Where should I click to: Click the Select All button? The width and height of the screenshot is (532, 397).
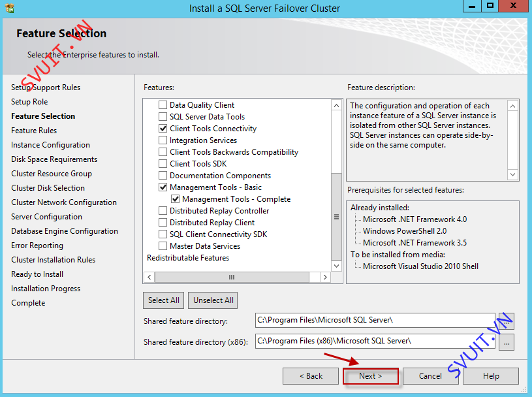[164, 300]
